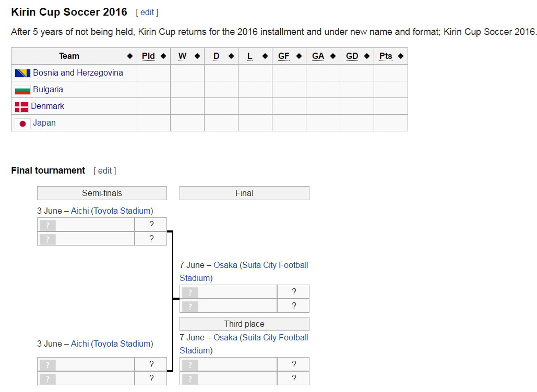This screenshot has width=537, height=392.
Task: Open the Japan team link
Action: point(44,123)
